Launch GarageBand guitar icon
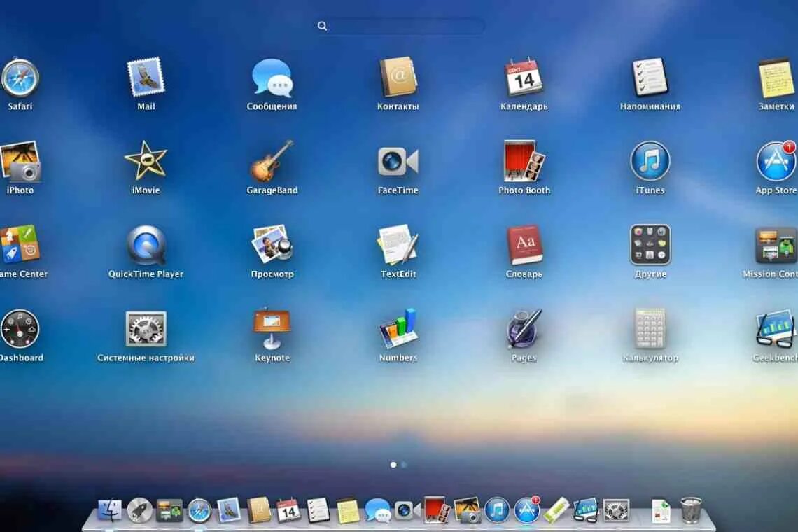 click(x=272, y=162)
